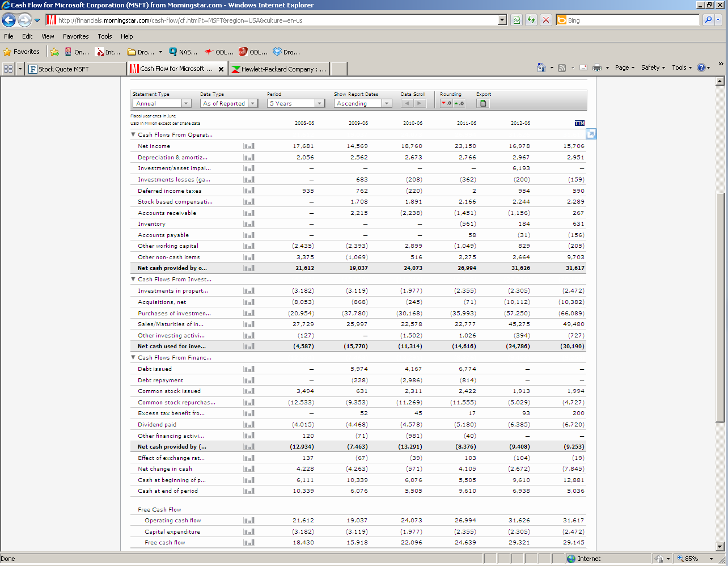Open the Data Type dropdown showing As of Reported
The width and height of the screenshot is (728, 566).
(x=229, y=103)
